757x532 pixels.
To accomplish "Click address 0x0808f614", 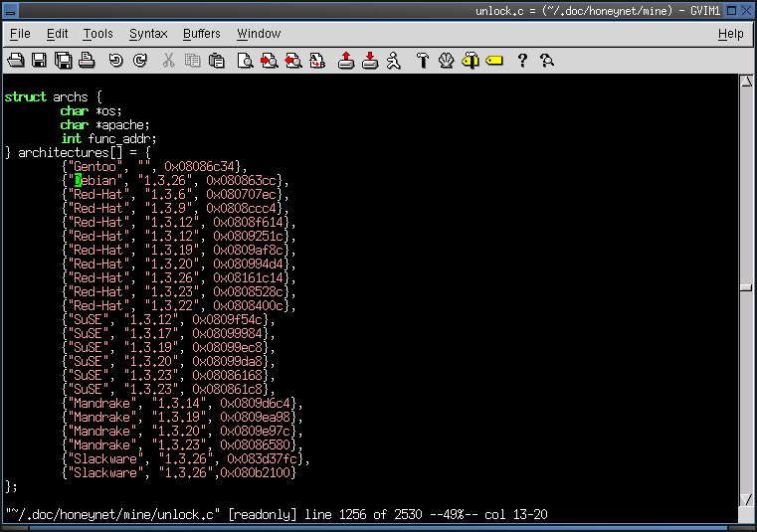I will (248, 223).
